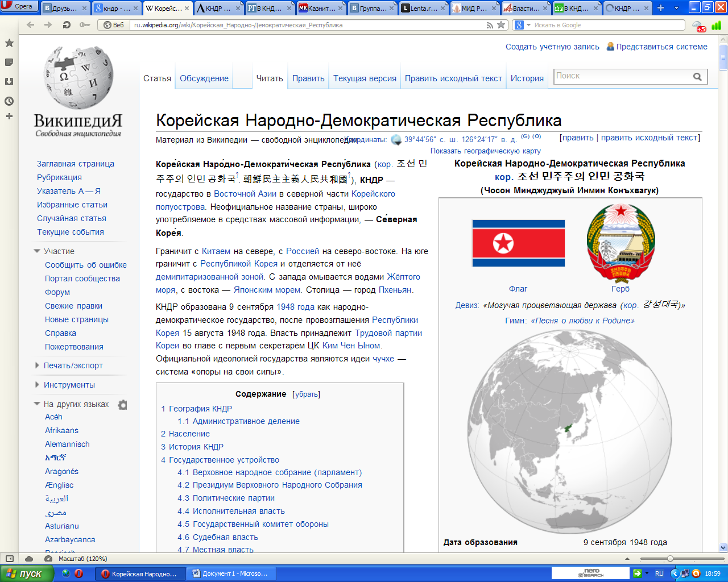
Task: Open the 'Обсуждение' page tab
Action: tap(204, 78)
